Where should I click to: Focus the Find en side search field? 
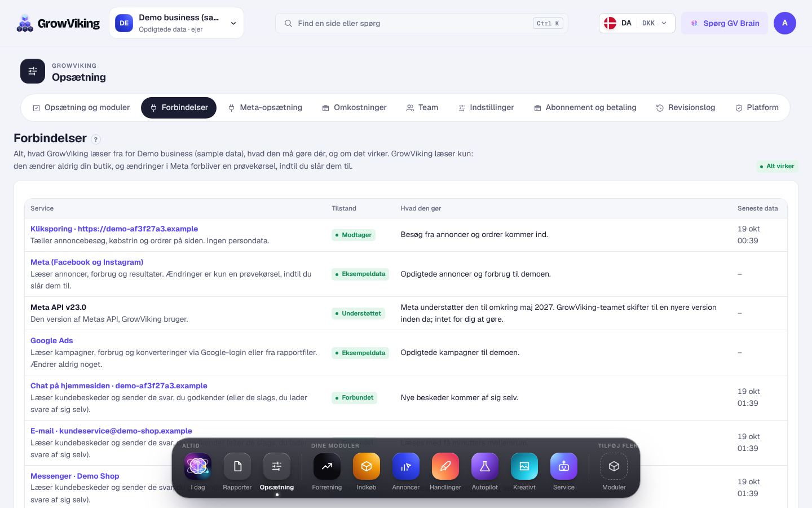pos(422,23)
